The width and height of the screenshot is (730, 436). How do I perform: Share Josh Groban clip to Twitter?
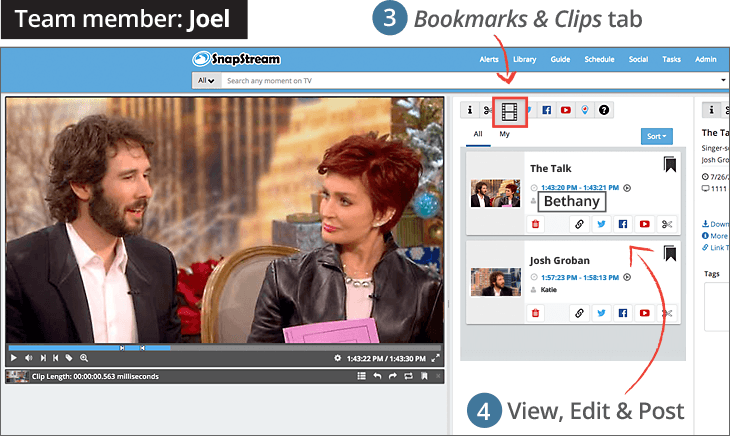tap(600, 313)
